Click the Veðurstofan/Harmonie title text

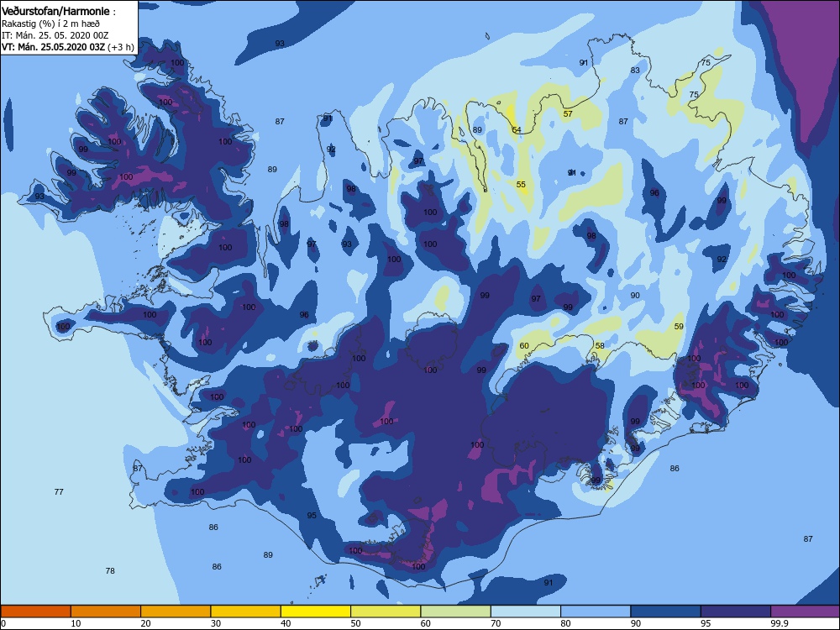pyautogui.click(x=55, y=11)
